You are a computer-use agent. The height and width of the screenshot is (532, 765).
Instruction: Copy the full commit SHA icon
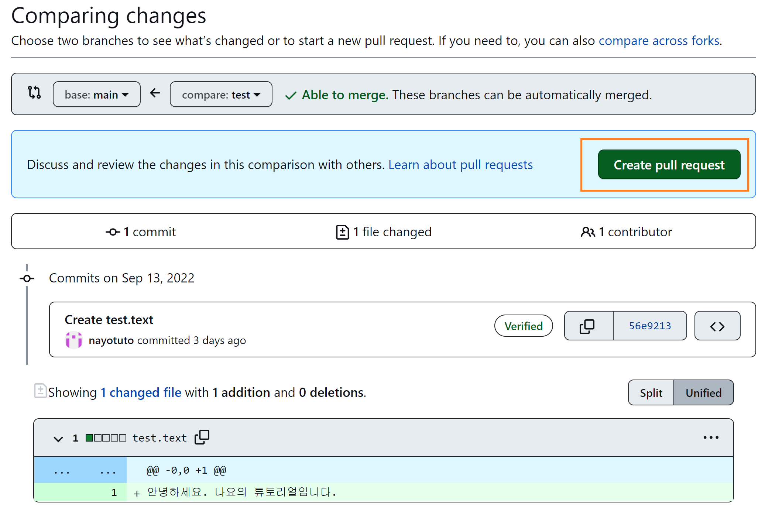coord(587,326)
